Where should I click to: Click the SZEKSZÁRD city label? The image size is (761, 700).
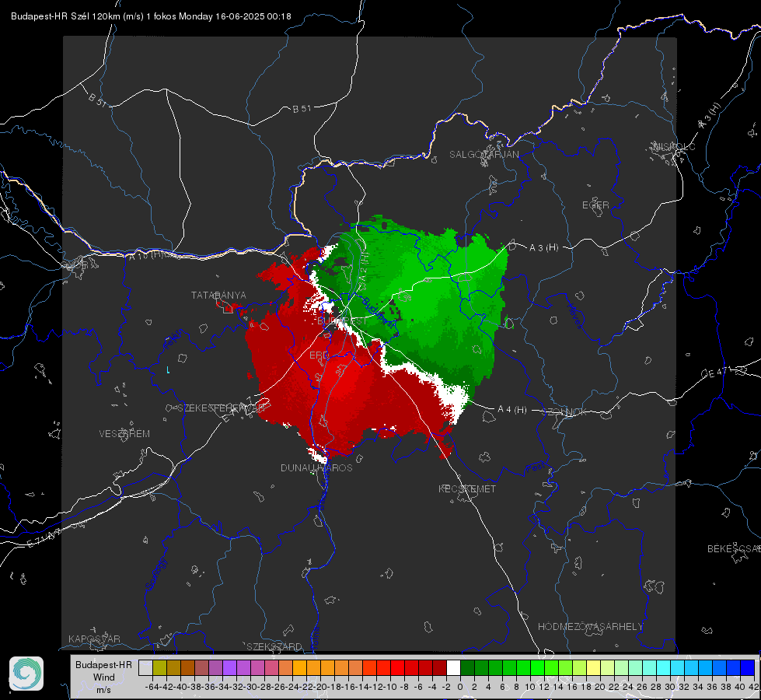pyautogui.click(x=274, y=646)
